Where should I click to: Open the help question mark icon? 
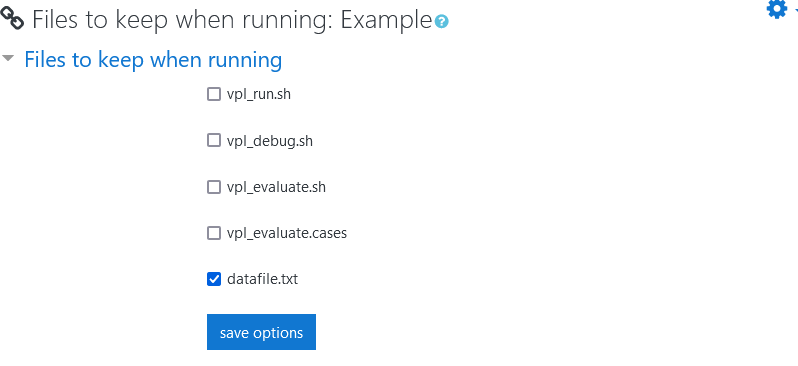442,21
